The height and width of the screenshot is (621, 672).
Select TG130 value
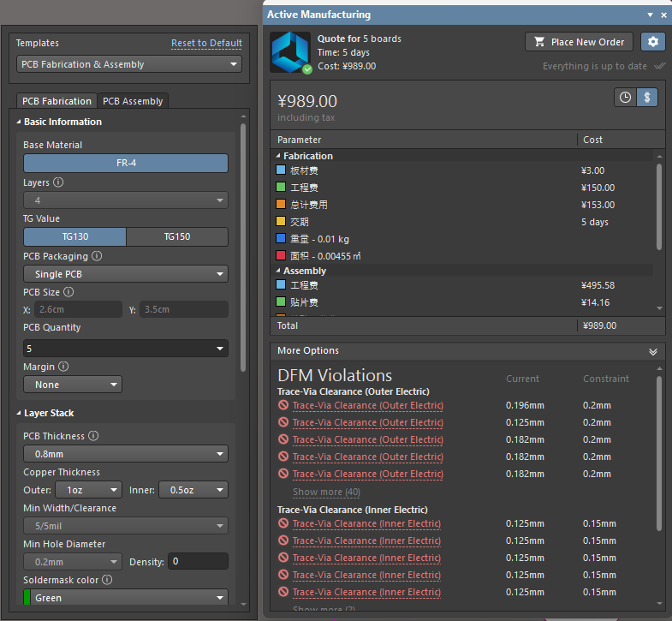pos(75,236)
